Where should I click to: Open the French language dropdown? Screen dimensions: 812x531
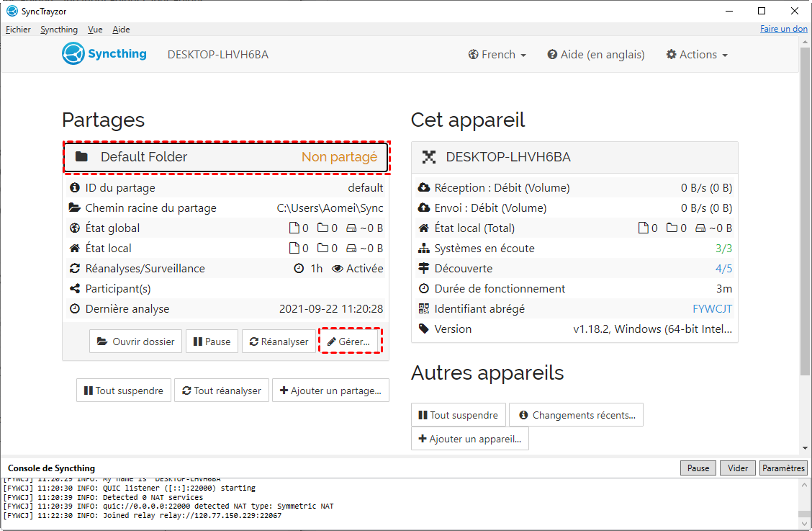point(497,55)
